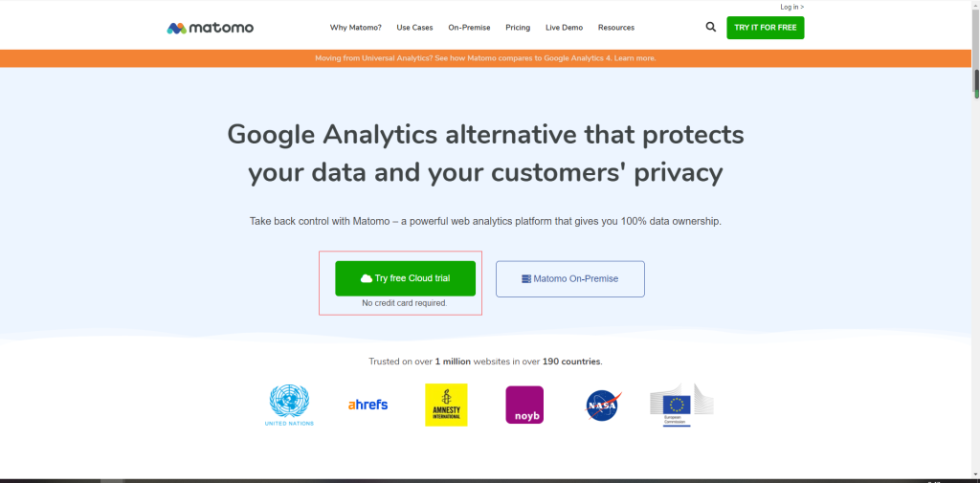The height and width of the screenshot is (483, 980).
Task: Expand the Use Cases menu
Action: click(414, 28)
